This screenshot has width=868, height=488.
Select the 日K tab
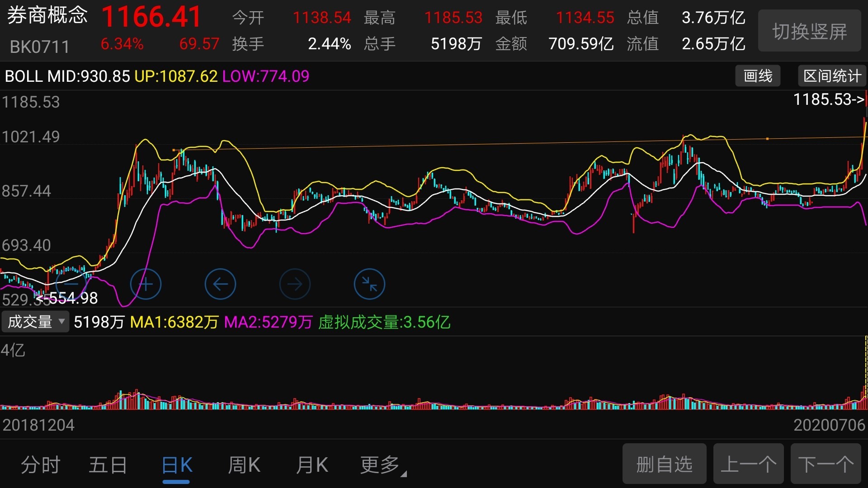click(177, 465)
